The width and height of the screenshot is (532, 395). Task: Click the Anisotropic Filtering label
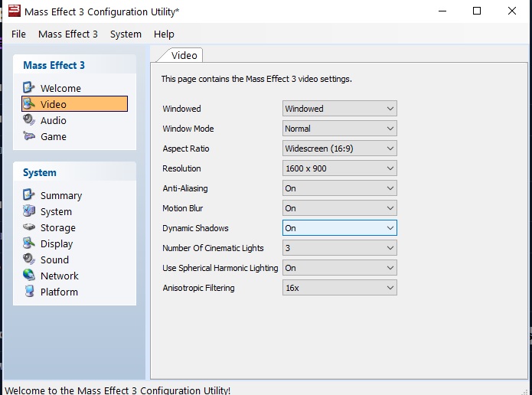[198, 288]
